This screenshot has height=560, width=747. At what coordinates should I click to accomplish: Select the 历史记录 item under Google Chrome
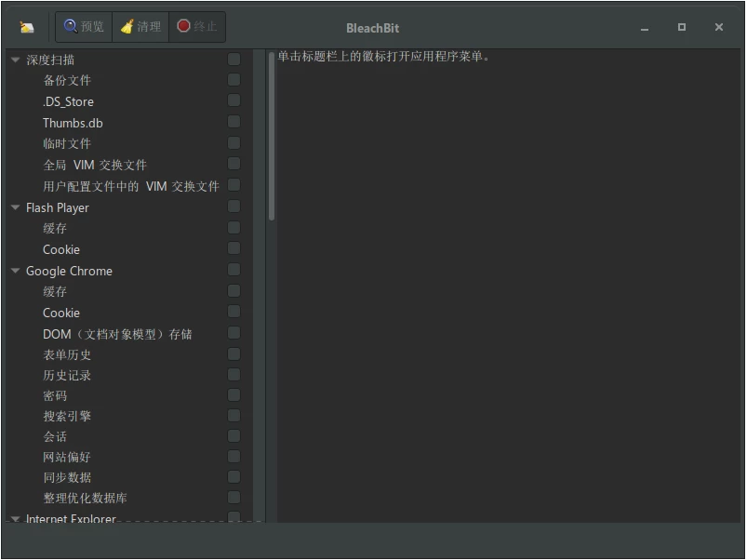68,375
